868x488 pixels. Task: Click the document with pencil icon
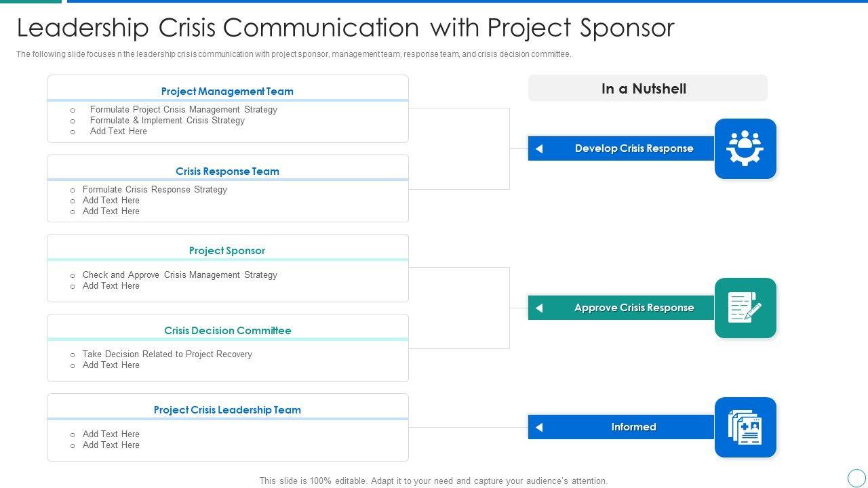coord(745,308)
